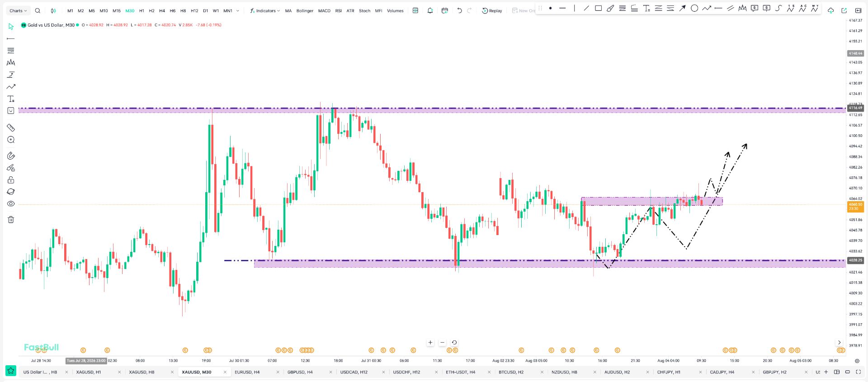The width and height of the screenshot is (868, 382).
Task: Switch to the USDCAD, H12 tab
Action: pos(354,372)
